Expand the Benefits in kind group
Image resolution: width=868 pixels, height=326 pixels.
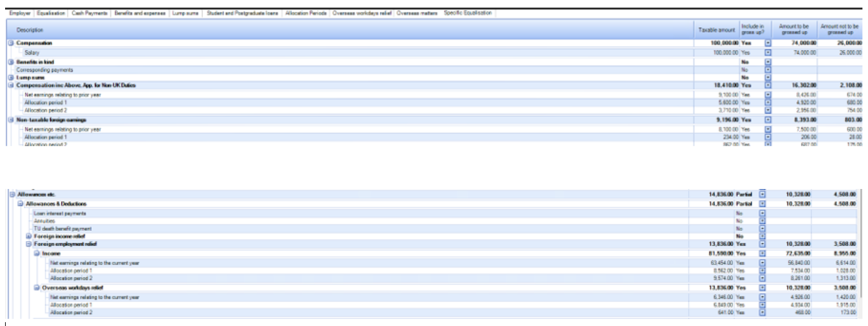click(11, 62)
